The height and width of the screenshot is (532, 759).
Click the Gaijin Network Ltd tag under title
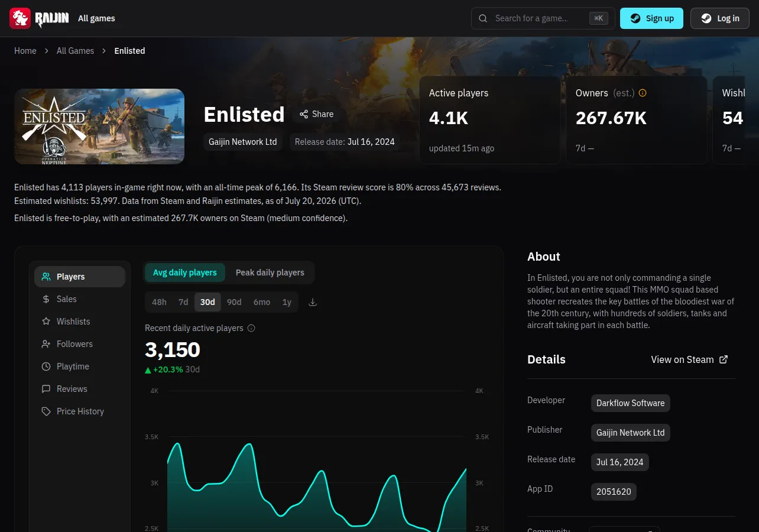coord(243,142)
